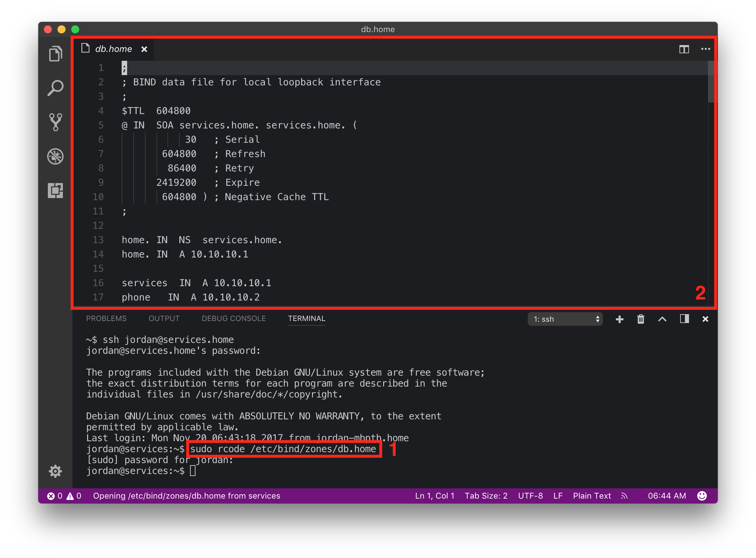Toggle maximized panel size chevron
Image resolution: width=756 pixels, height=558 pixels.
point(662,319)
